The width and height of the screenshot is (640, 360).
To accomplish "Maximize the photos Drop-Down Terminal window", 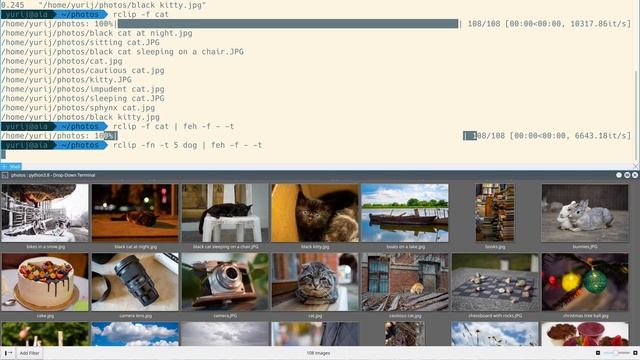I will click(x=627, y=175).
